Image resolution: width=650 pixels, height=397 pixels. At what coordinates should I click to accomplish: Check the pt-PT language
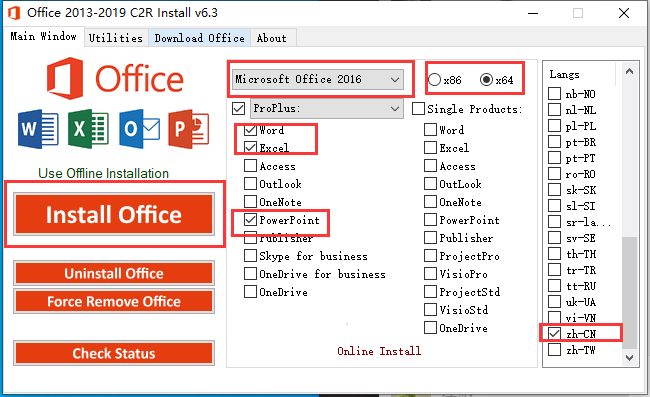pos(554,158)
